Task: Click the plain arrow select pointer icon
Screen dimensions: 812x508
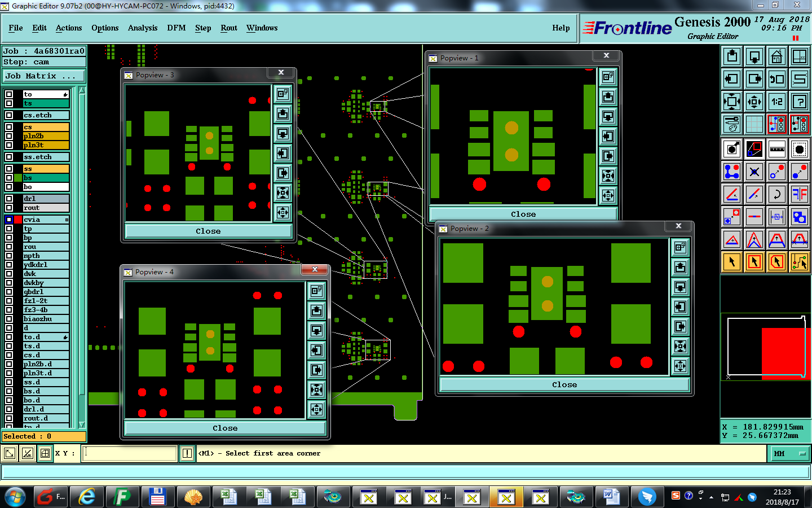Action: pyautogui.click(x=732, y=262)
